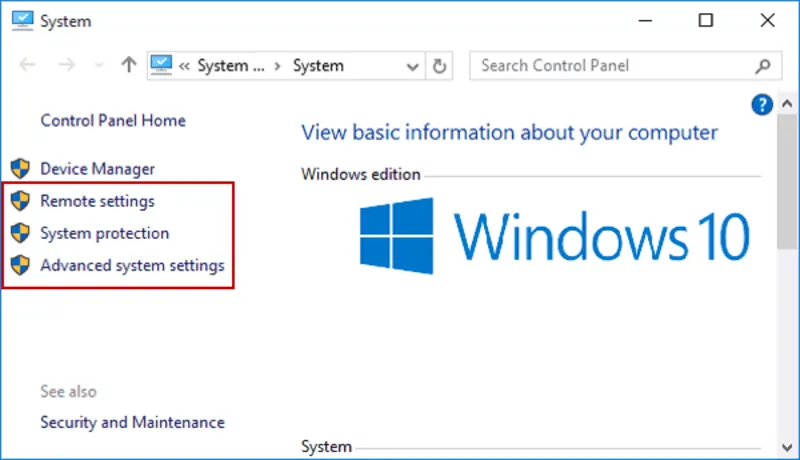Open the 'System ...' breadcrumb item
Viewport: 800px width, 460px height.
click(231, 66)
